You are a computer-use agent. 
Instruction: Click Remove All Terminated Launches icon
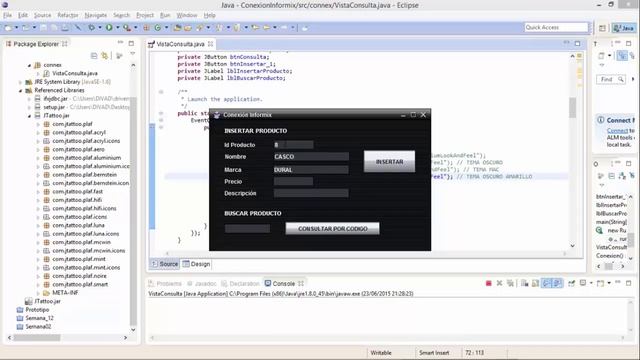(510, 283)
